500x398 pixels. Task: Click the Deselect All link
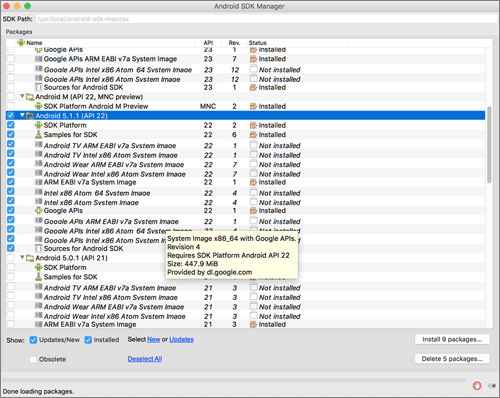point(145,359)
